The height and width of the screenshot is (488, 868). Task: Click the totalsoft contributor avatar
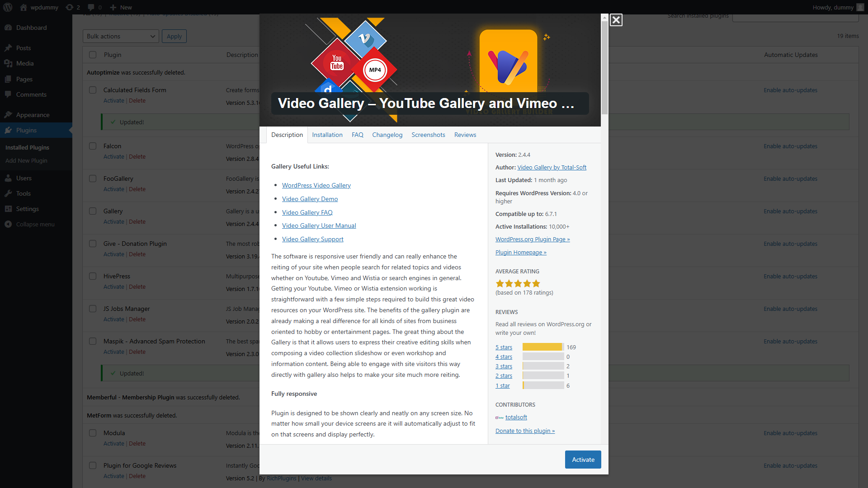500,418
